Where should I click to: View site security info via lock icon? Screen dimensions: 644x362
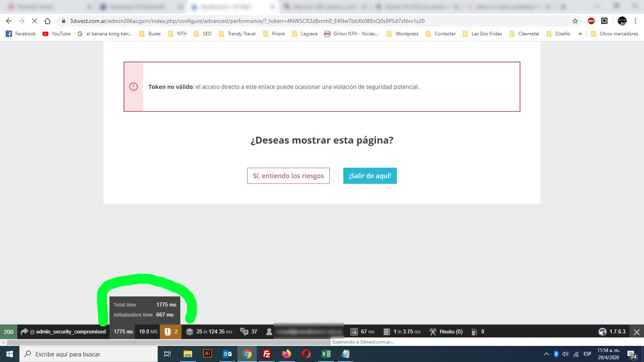point(63,21)
